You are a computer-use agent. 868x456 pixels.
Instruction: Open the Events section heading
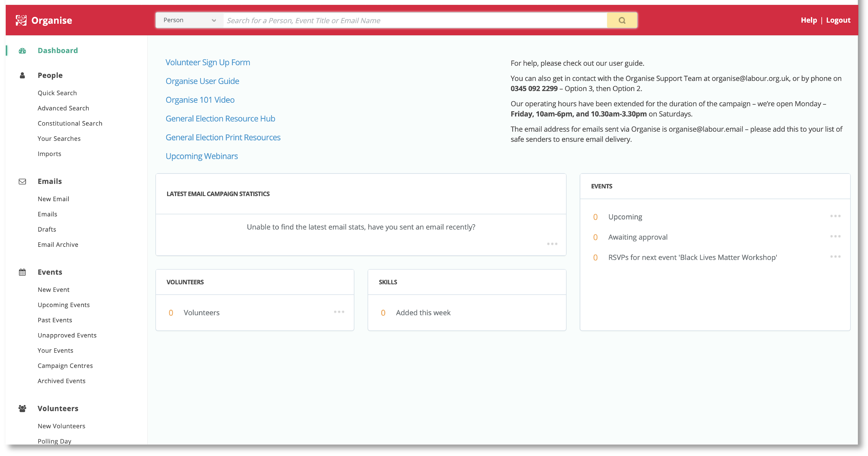(50, 272)
